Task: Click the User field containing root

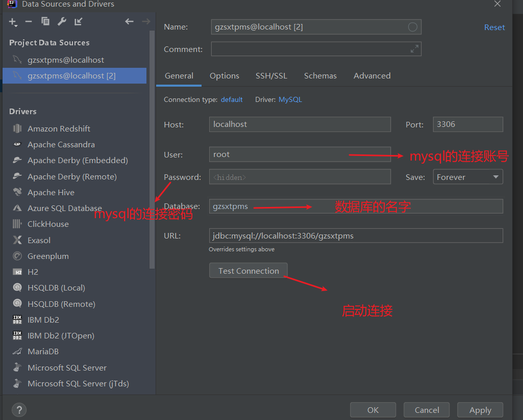Action: click(x=300, y=154)
